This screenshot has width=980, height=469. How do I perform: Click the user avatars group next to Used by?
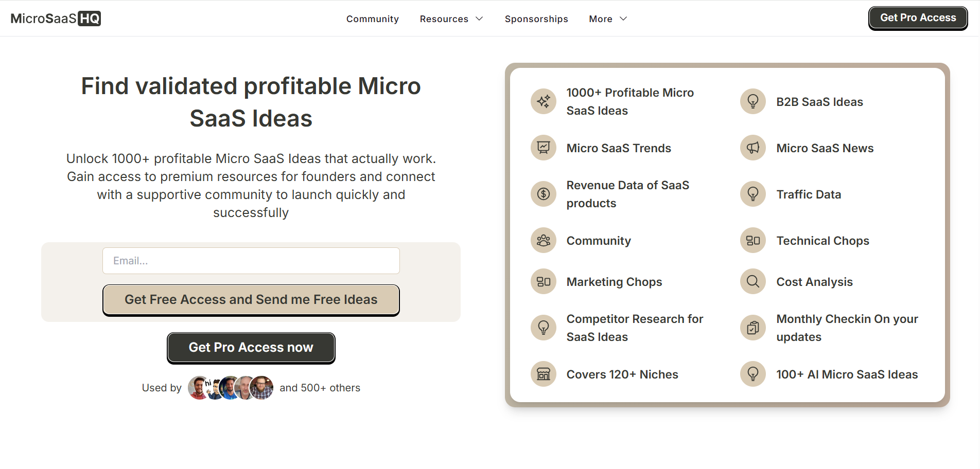click(x=231, y=388)
